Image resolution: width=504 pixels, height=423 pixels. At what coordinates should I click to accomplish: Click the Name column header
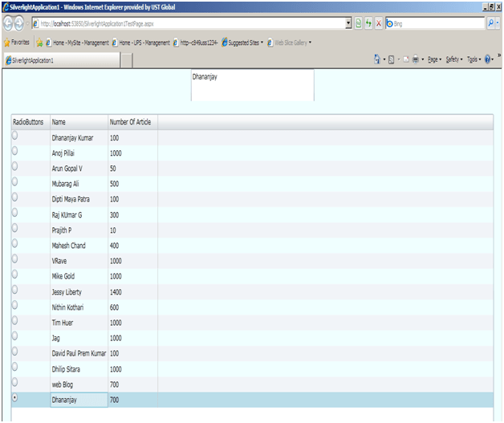click(59, 122)
